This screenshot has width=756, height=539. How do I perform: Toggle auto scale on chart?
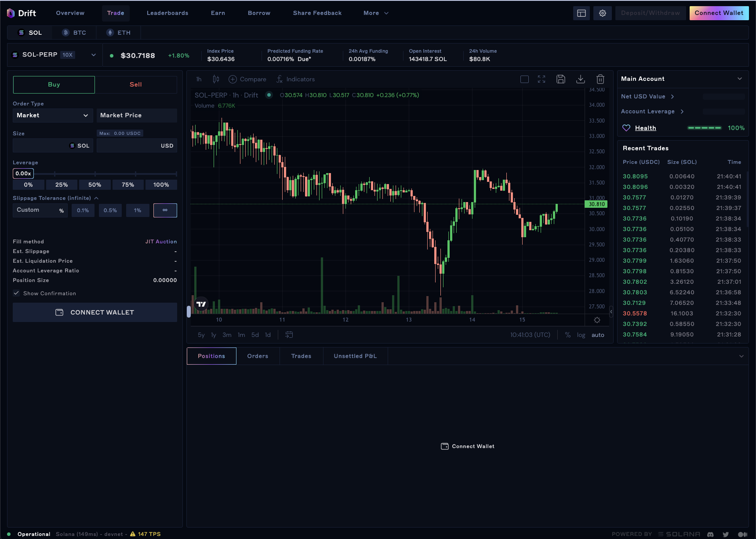point(598,335)
